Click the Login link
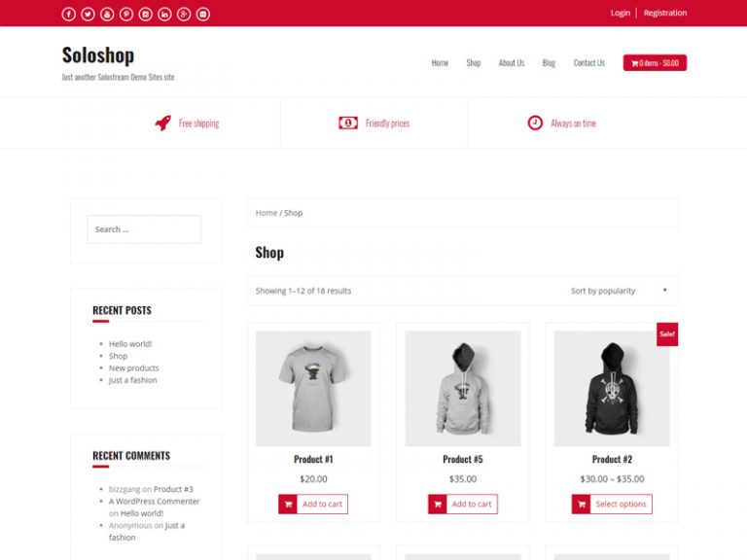This screenshot has height=560, width=747. [x=621, y=13]
